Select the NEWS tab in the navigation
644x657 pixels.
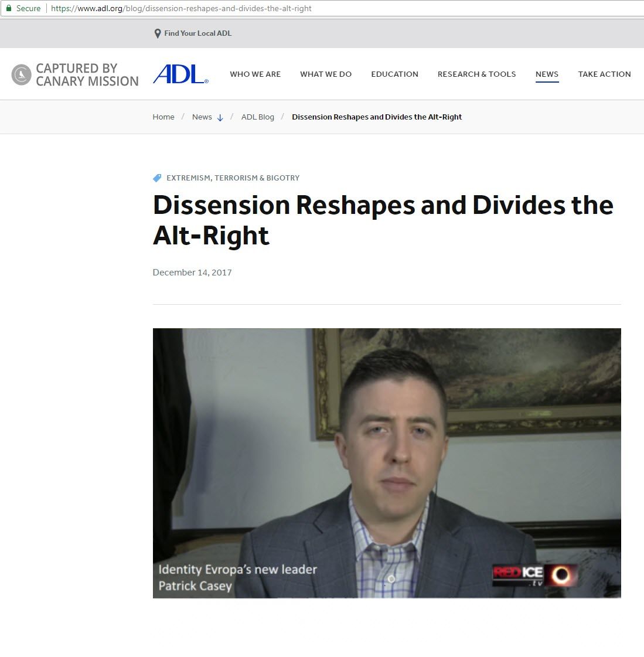[x=547, y=74]
